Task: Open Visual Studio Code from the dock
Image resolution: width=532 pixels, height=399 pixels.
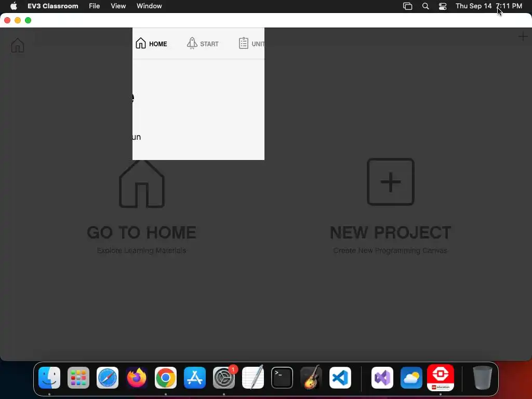Action: pyautogui.click(x=340, y=378)
